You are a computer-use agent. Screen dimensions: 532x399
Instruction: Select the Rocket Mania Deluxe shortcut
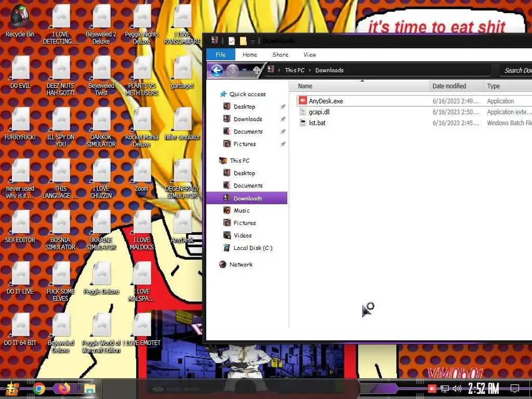click(142, 128)
